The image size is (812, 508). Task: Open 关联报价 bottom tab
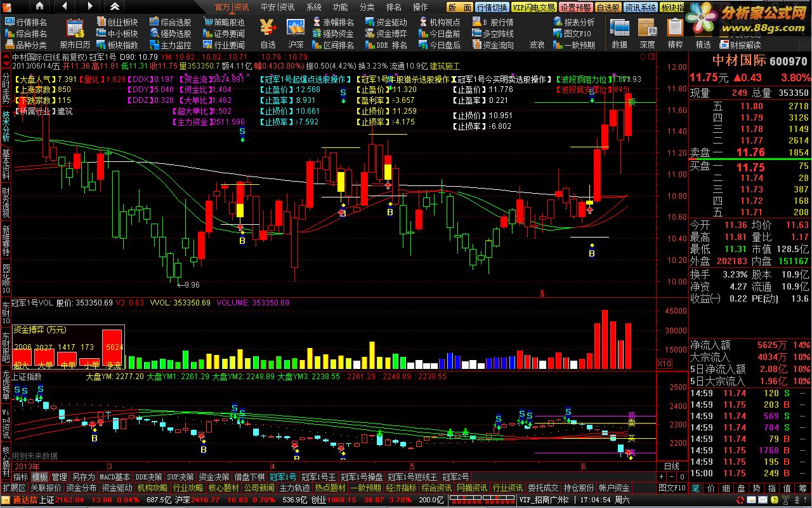(x=46, y=488)
